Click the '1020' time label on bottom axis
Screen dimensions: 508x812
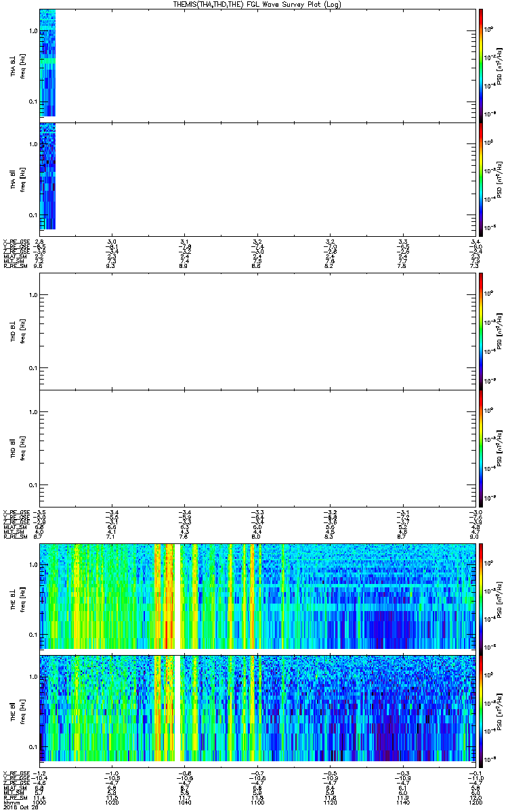click(x=112, y=802)
